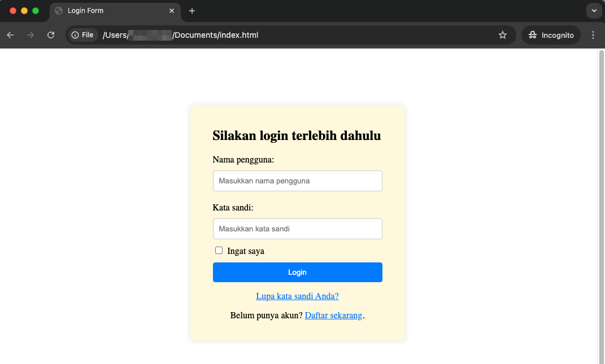Follow the Daftar sekarang link
605x364 pixels.
[333, 315]
